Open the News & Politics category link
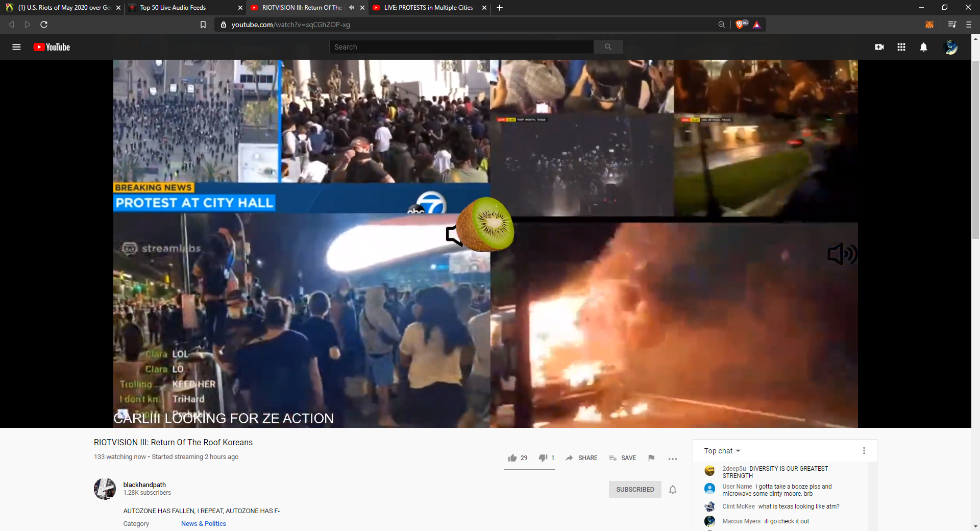The height and width of the screenshot is (531, 980). 204,524
